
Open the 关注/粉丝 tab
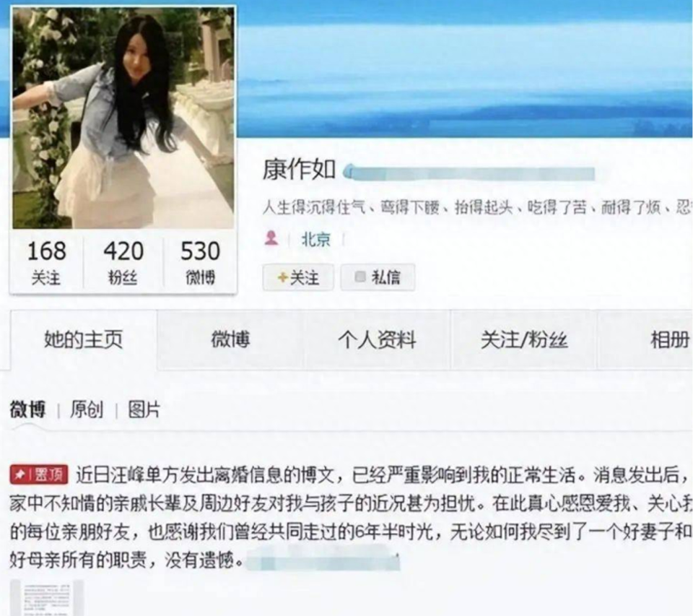click(x=524, y=339)
